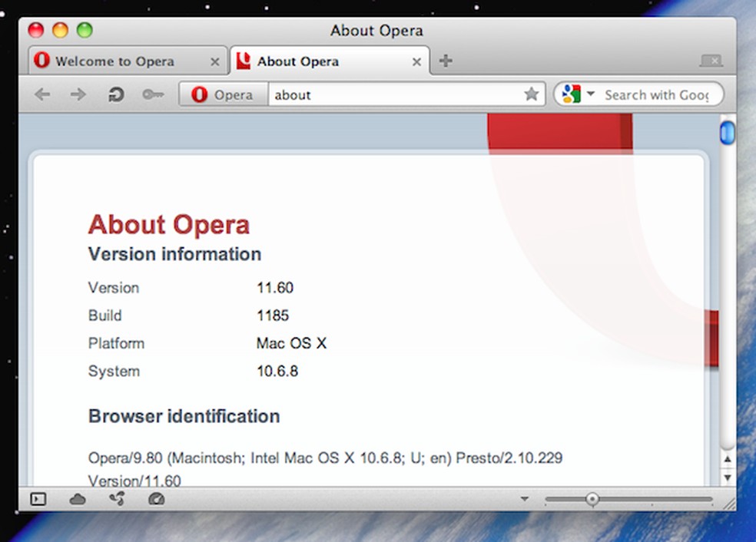Screen dimensions: 756x542
Task: Open the closed tabs trash icon
Action: pyautogui.click(x=711, y=61)
